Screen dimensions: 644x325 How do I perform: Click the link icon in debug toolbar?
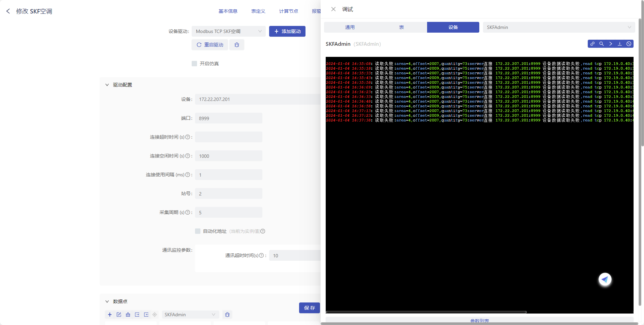pyautogui.click(x=592, y=44)
